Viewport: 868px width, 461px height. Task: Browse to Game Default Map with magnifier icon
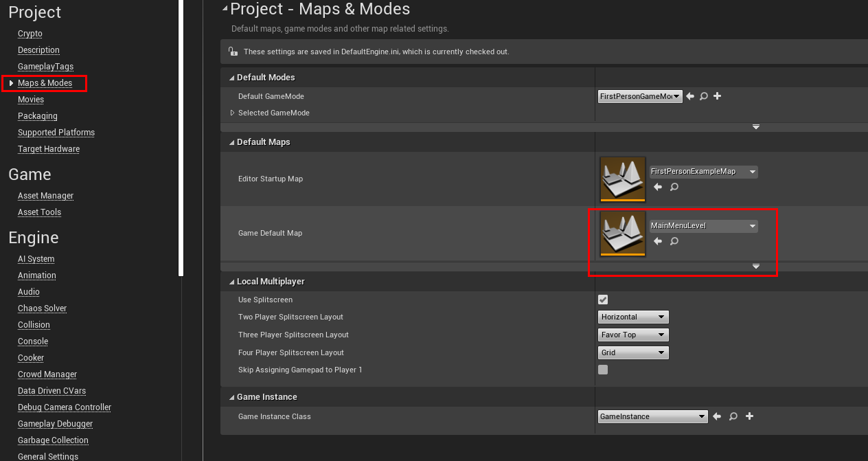(674, 241)
